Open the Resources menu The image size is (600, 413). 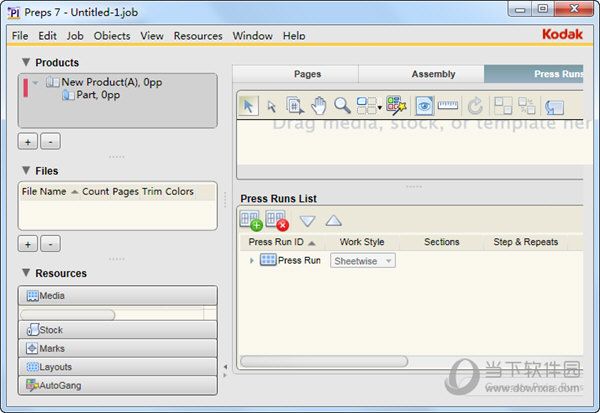(198, 36)
